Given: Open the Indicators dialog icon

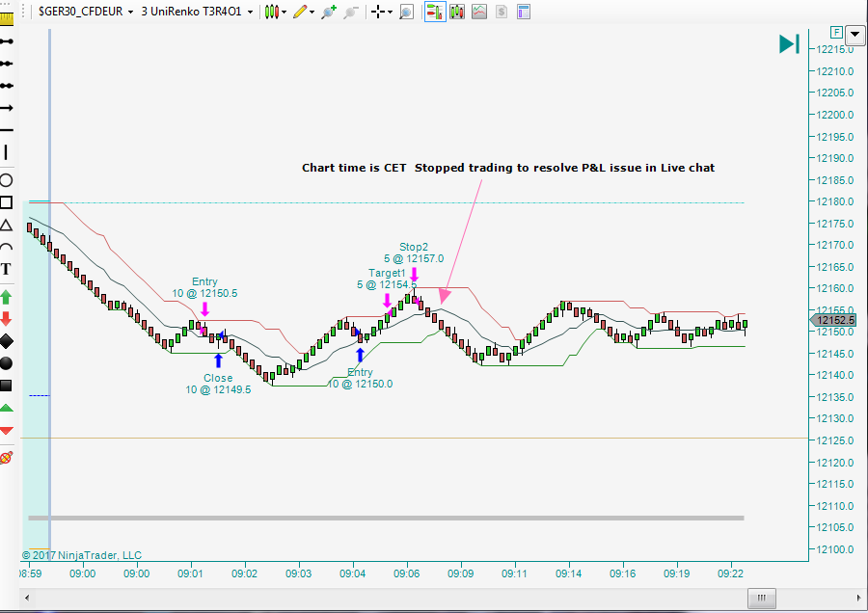Looking at the screenshot, I should pyautogui.click(x=457, y=11).
